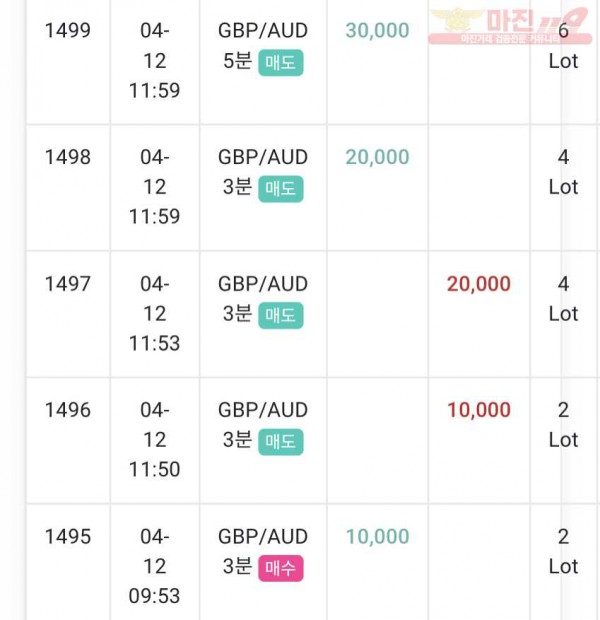Select trade number 1497
The height and width of the screenshot is (620, 600).
pyautogui.click(x=68, y=284)
